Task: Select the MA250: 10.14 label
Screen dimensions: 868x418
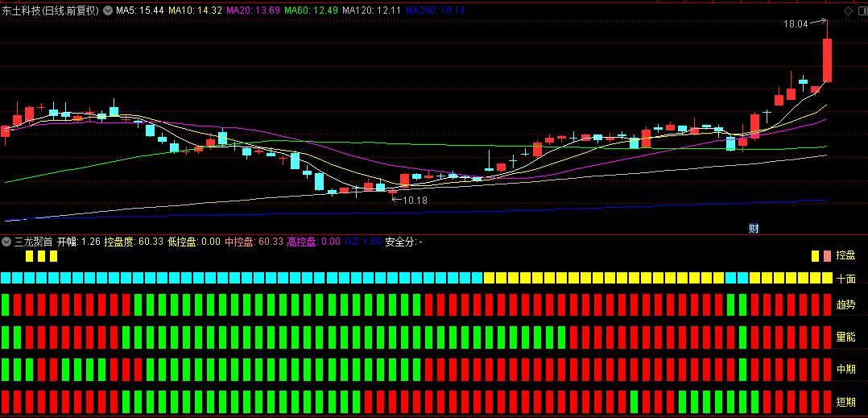Action: [x=435, y=10]
